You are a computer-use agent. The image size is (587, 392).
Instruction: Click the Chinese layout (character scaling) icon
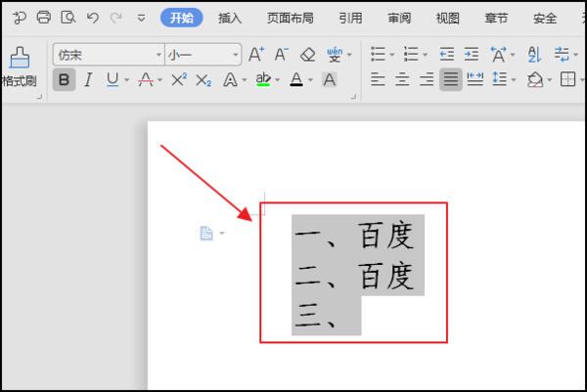point(499,55)
